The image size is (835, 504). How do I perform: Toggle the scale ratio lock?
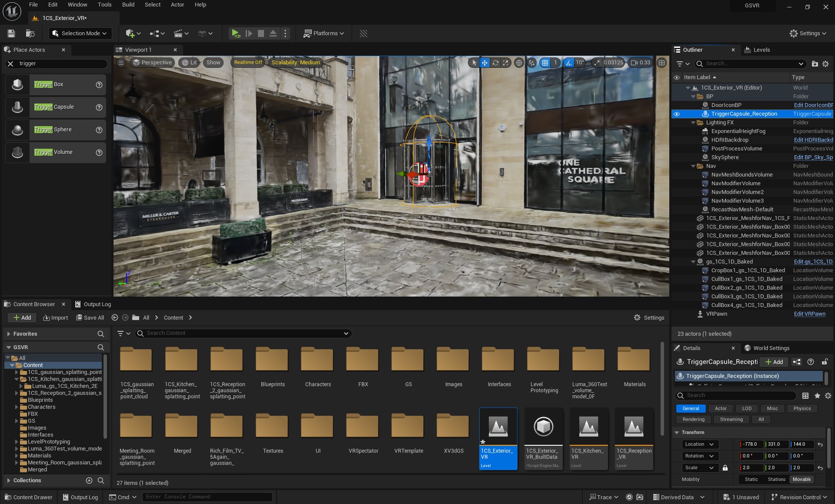pyautogui.click(x=725, y=468)
